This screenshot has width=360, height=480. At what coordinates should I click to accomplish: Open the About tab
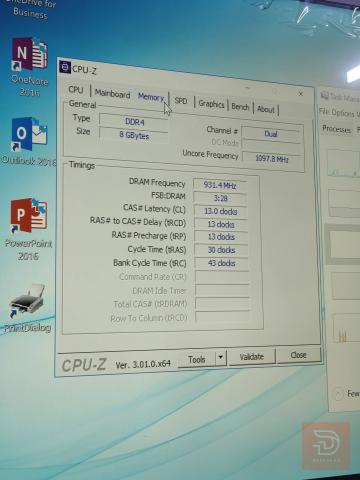click(266, 109)
